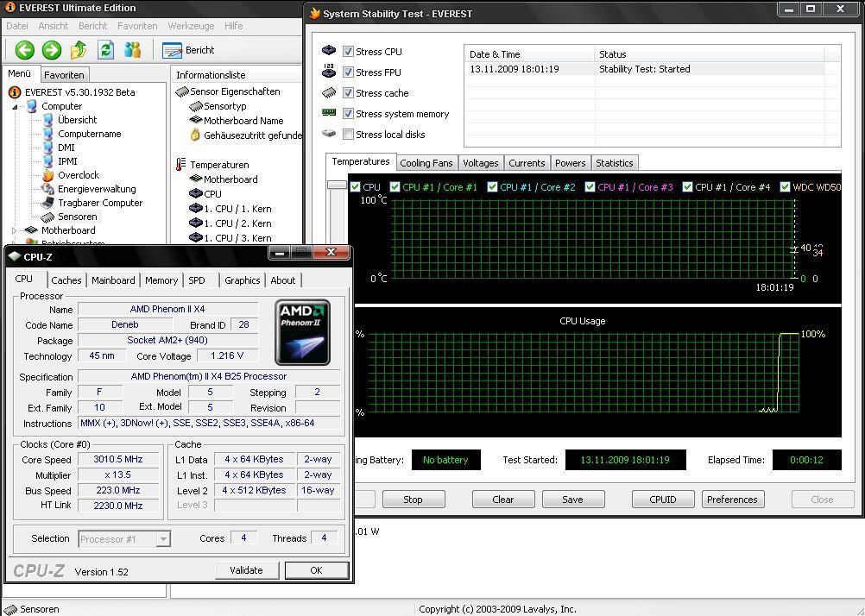
Task: Collapse the Computer tree node
Action: (15, 106)
